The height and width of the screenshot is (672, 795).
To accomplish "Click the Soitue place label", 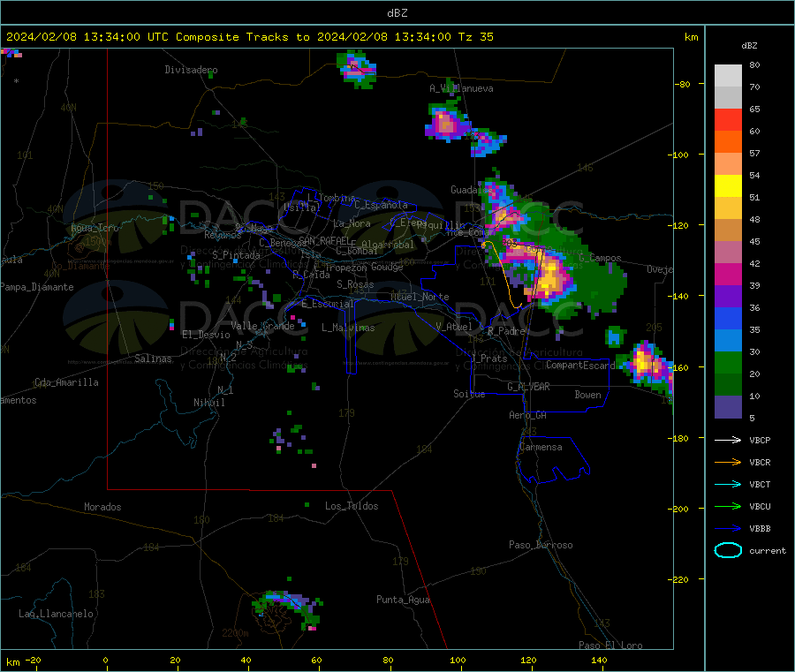I will [469, 394].
